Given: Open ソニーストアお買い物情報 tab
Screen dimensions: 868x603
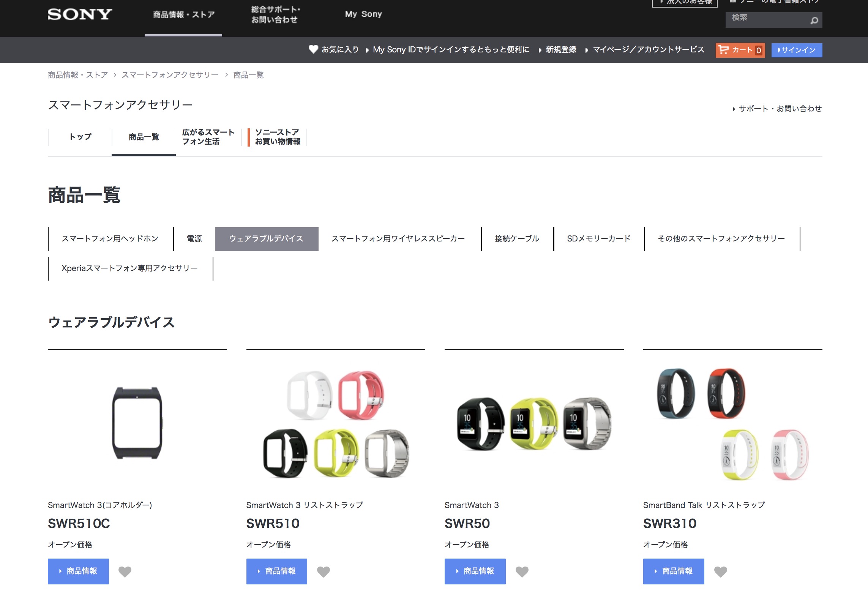Looking at the screenshot, I should (x=277, y=137).
